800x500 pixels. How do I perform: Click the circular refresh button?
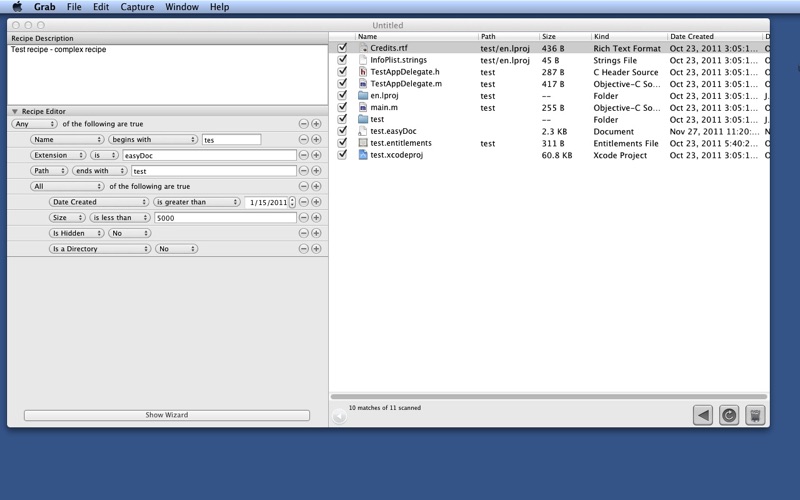(x=729, y=415)
